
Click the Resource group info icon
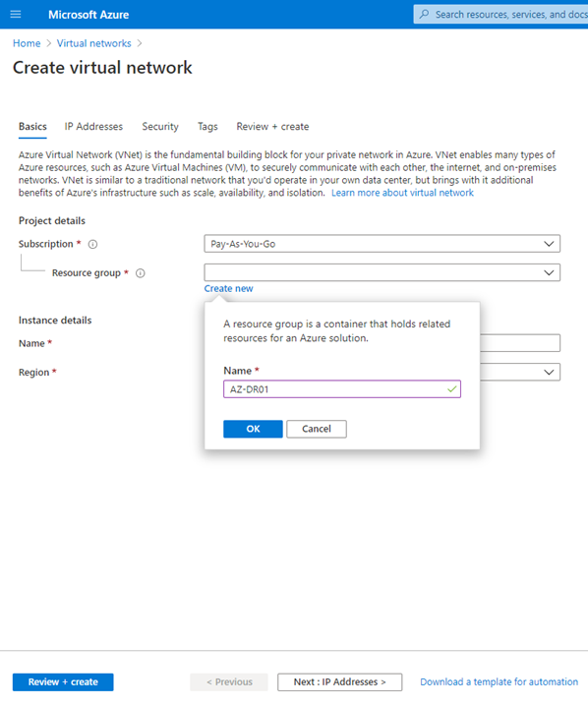tap(141, 273)
